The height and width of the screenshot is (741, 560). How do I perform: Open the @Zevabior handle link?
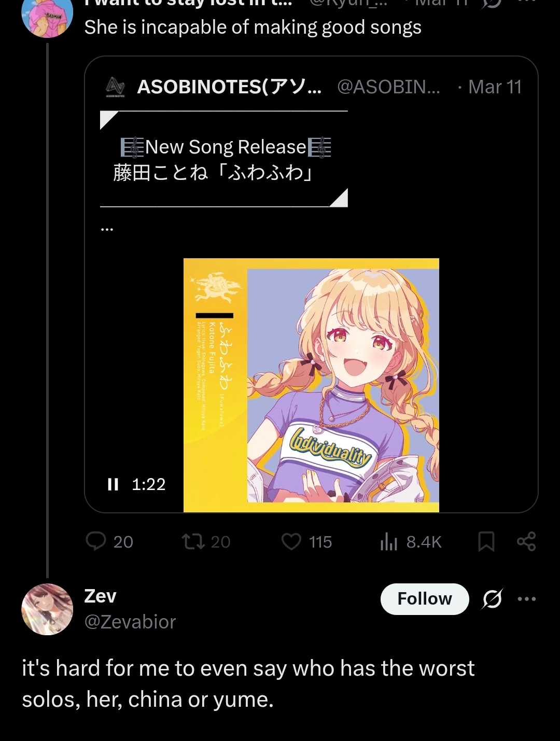coord(130,622)
